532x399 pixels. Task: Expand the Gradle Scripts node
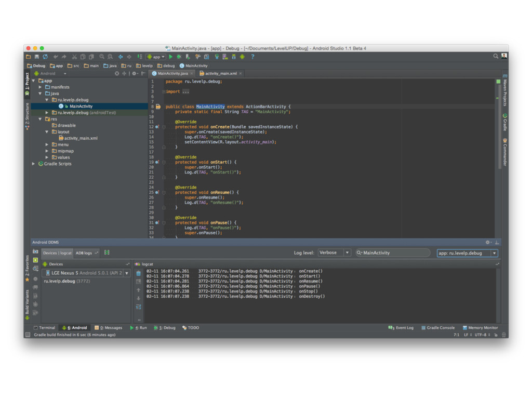click(x=34, y=164)
